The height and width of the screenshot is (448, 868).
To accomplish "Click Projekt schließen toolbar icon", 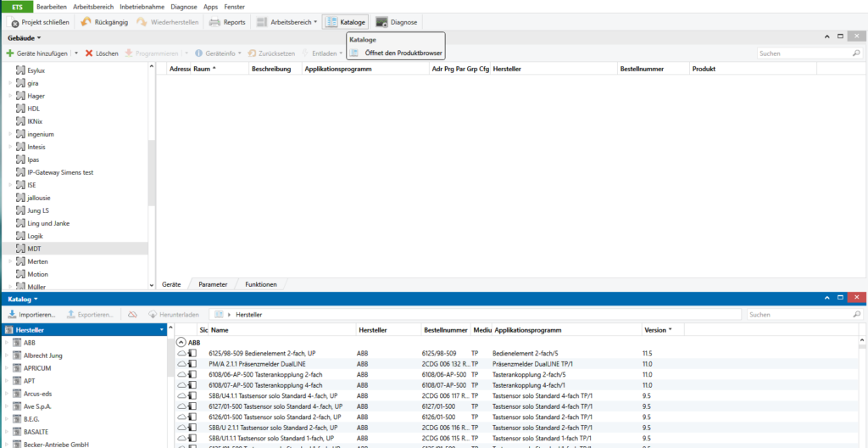I will coord(15,23).
